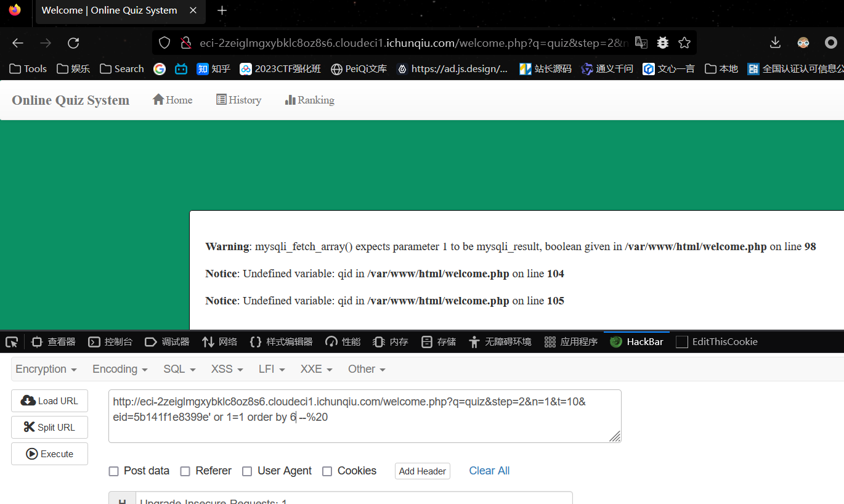
Task: Click the translate page icon
Action: coord(641,43)
